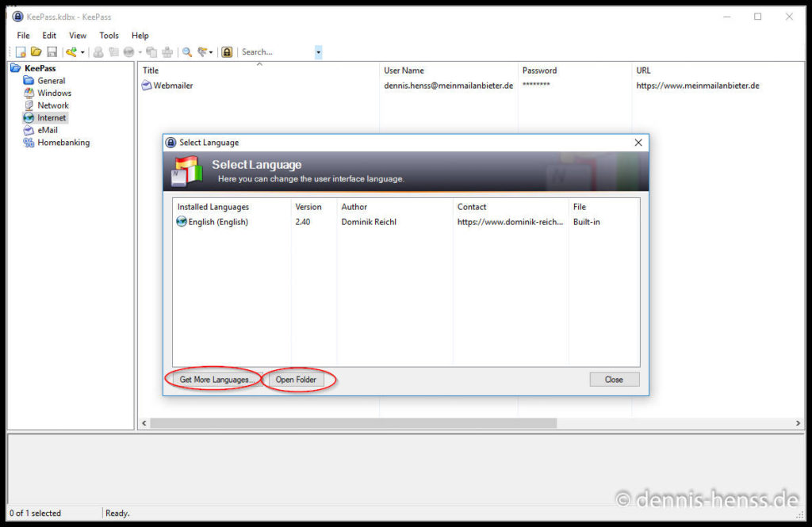Click the Lock Workspace padlock icon

[227, 52]
